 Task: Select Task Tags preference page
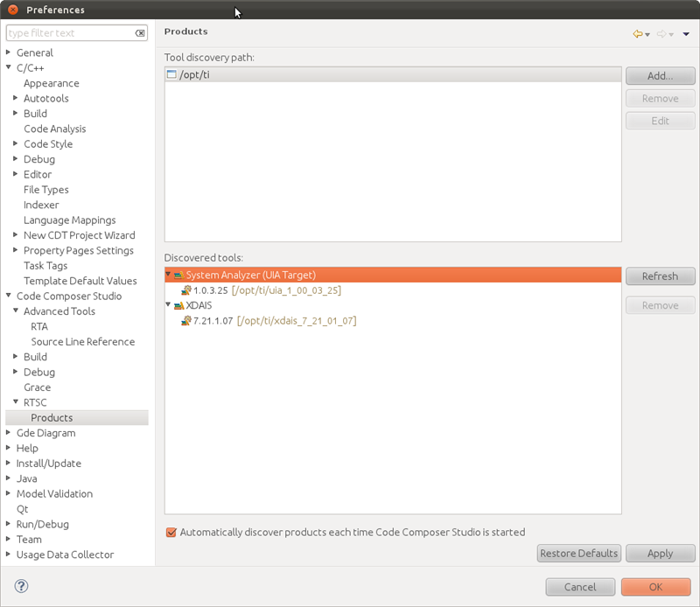[45, 266]
